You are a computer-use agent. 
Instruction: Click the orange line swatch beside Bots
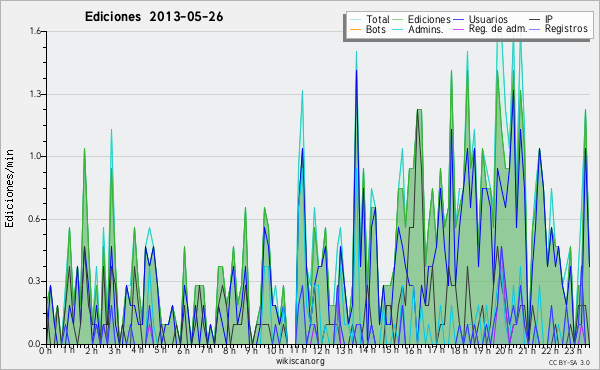coord(355,29)
